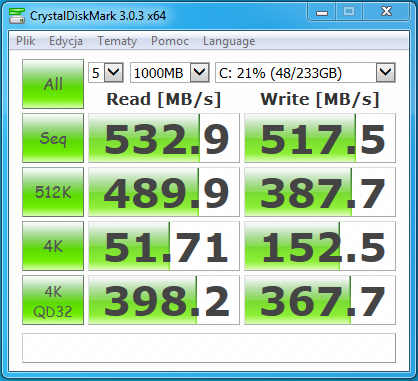Screen dimensions: 418x381
Task: Open the Plik menu
Action: tap(25, 41)
